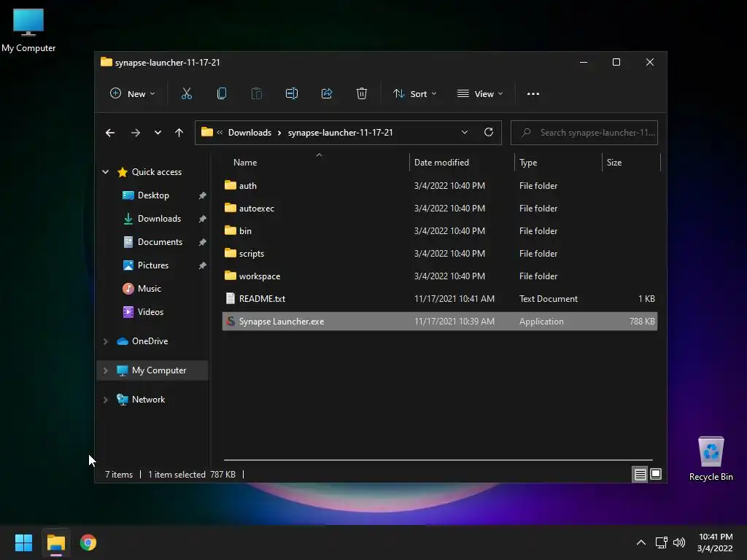Click the Cut scissors icon in toolbar
This screenshot has height=560, width=747.
[x=186, y=94]
